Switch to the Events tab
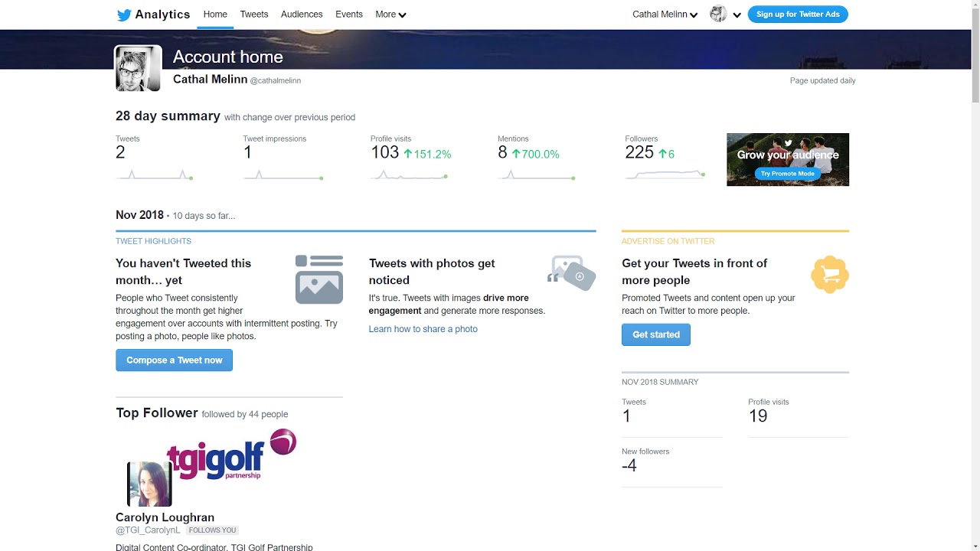 pos(349,15)
